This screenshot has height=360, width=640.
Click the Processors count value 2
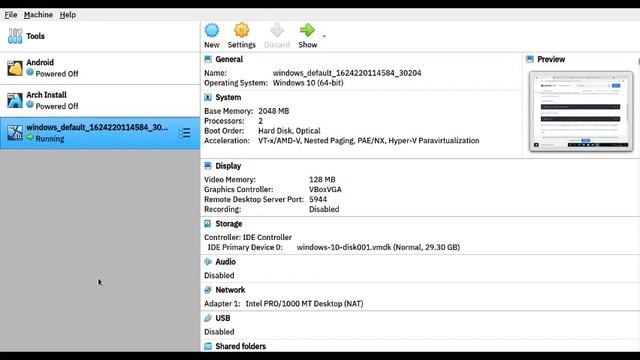coord(260,121)
